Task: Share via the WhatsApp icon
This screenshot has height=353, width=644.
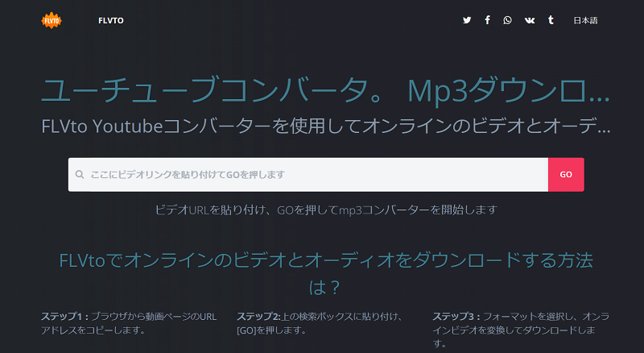Action: click(x=508, y=20)
